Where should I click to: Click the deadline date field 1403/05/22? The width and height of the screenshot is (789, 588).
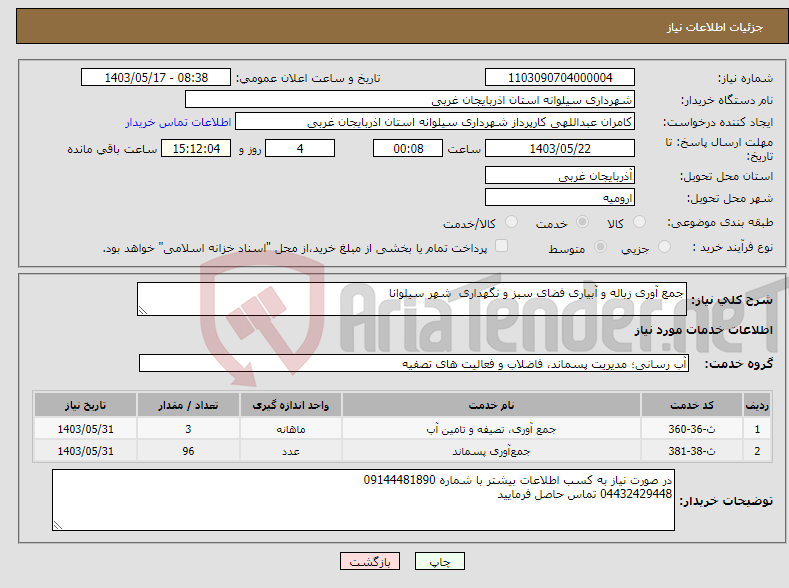click(560, 148)
